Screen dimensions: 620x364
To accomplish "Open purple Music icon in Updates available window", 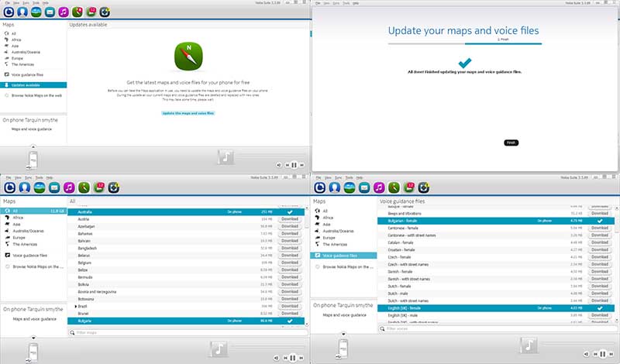I will (64, 12).
